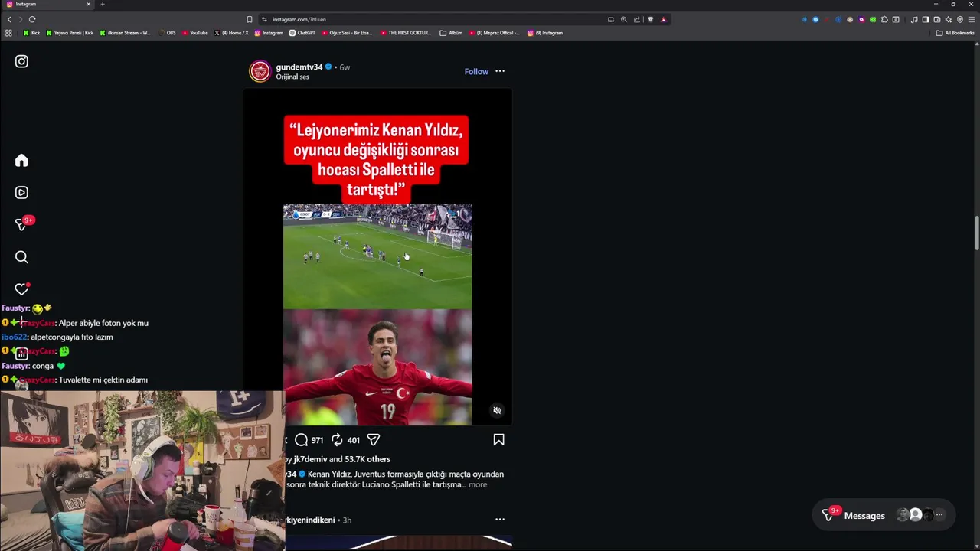Open the picture-in-picture icon in address bar
This screenshot has width=980, height=551.
point(611,19)
